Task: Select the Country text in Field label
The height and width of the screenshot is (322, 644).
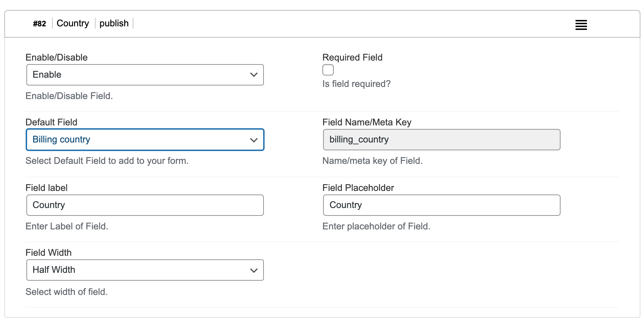Action: tap(48, 205)
